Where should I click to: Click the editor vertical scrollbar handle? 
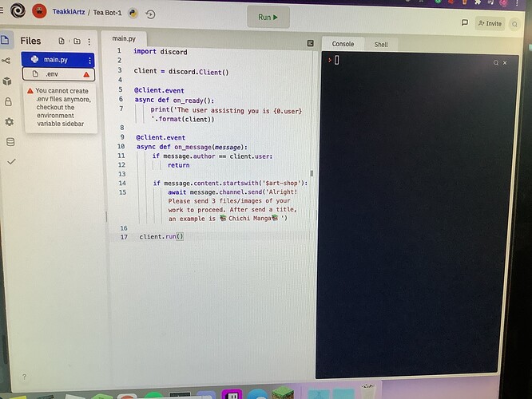pyautogui.click(x=312, y=174)
